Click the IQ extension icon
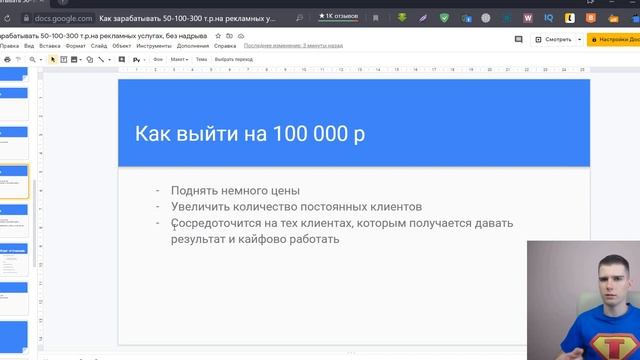The height and width of the screenshot is (360, 640). [x=549, y=18]
